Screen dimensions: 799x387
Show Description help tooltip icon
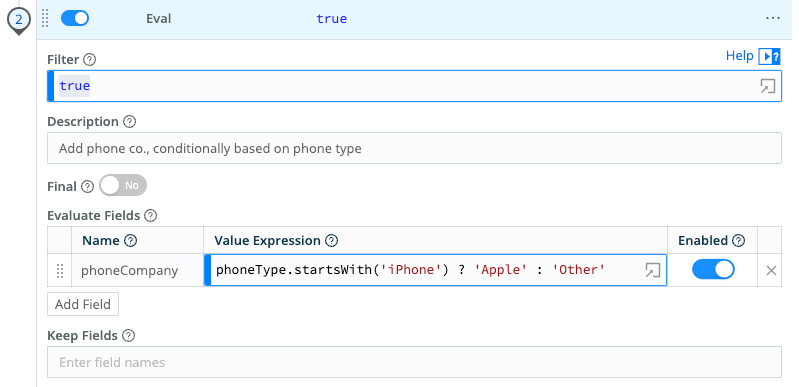point(129,122)
